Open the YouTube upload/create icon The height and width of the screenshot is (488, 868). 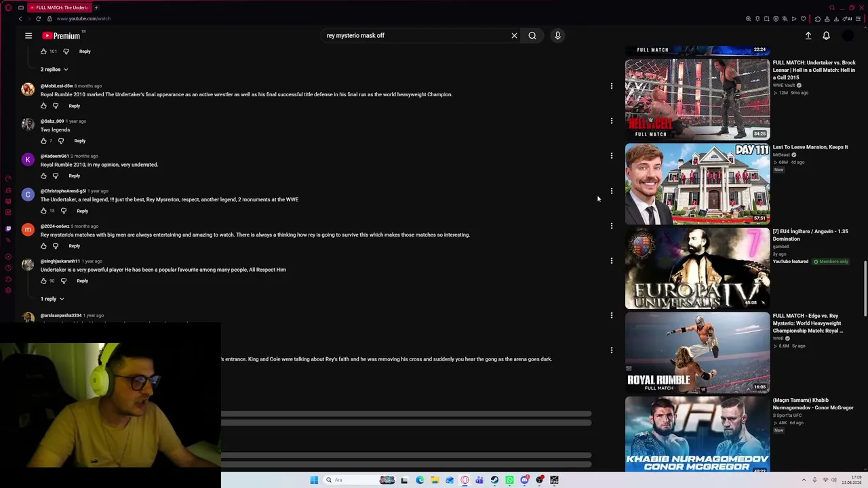click(x=808, y=35)
